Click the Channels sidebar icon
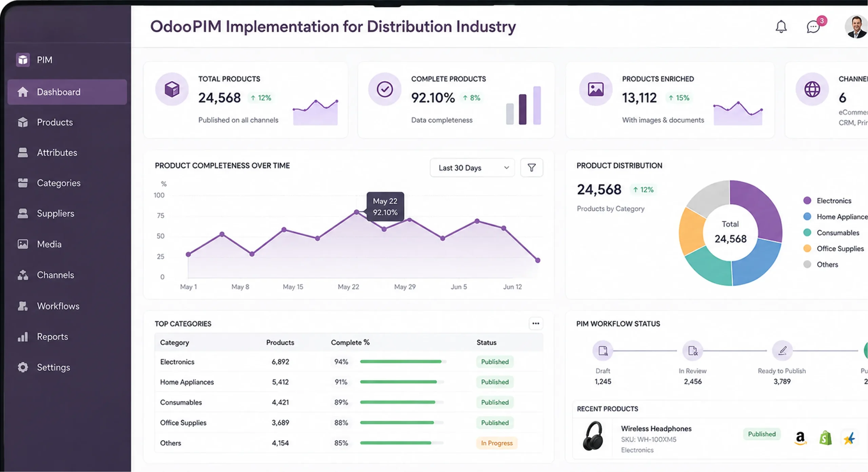 click(x=23, y=275)
